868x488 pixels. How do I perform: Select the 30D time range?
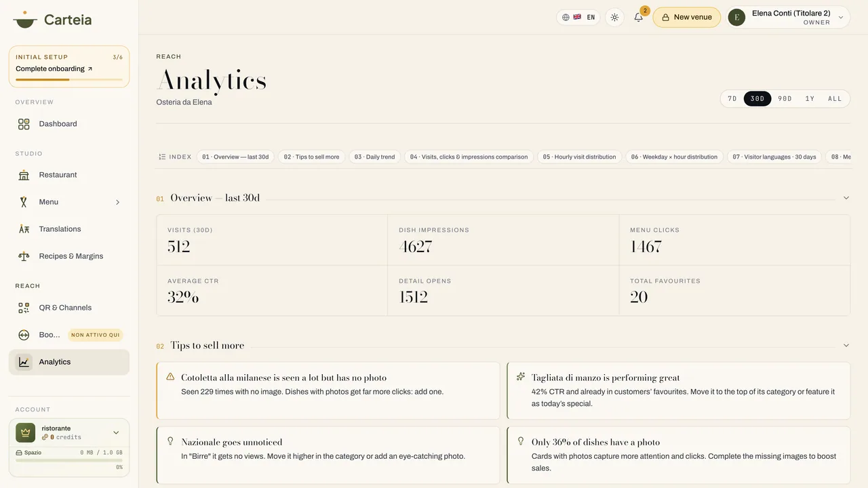757,99
